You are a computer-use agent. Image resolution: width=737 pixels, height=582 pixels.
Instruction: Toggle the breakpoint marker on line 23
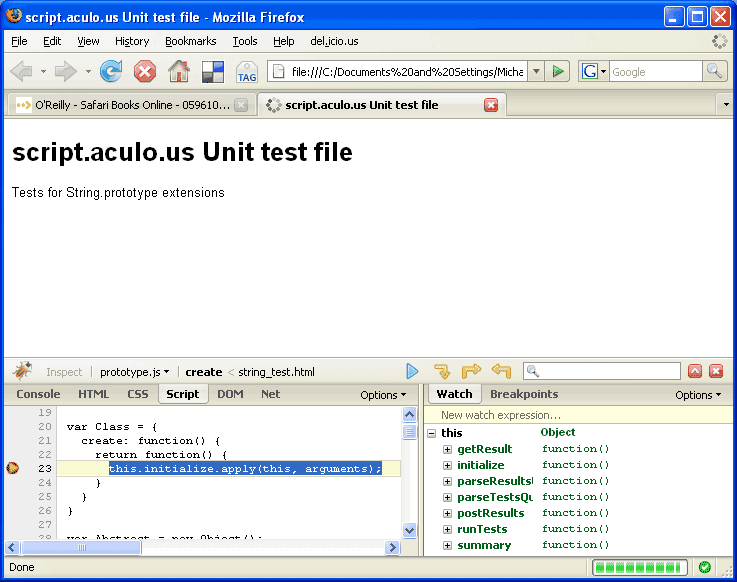tap(13, 468)
